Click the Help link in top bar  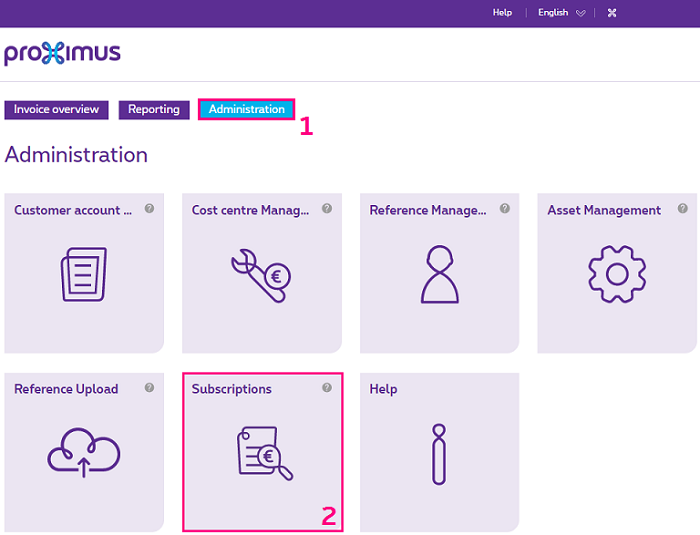coord(502,13)
